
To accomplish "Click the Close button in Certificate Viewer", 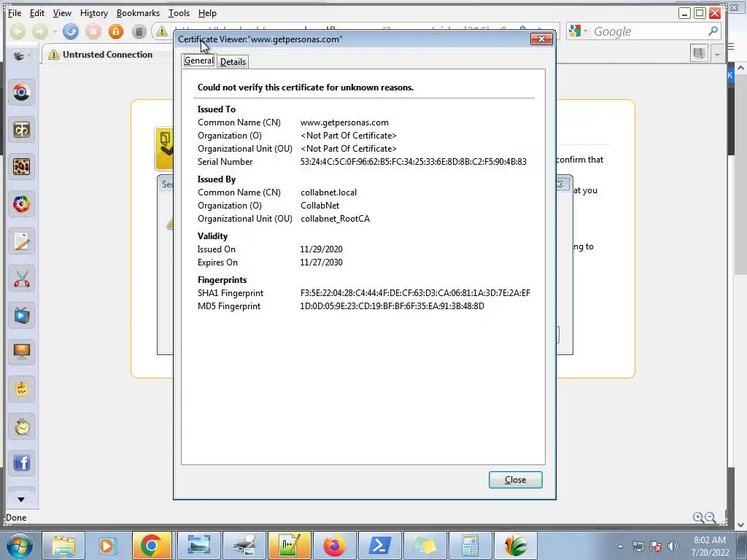I will [x=516, y=480].
